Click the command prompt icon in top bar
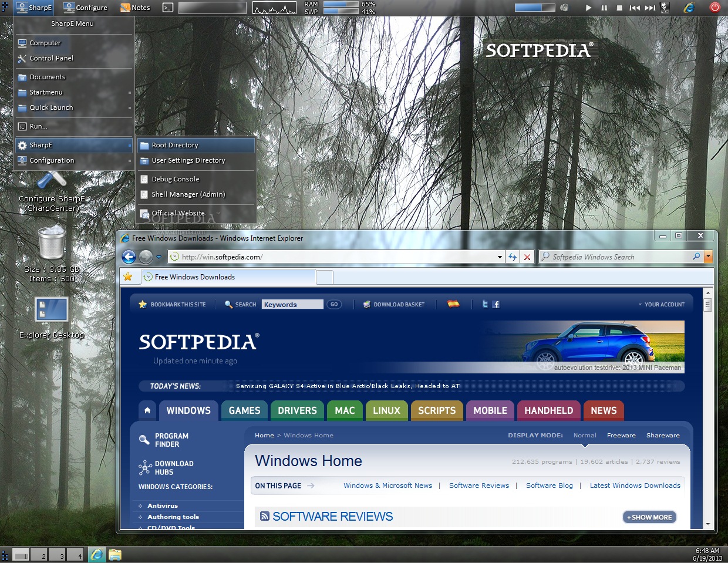The image size is (728, 563). (x=168, y=8)
